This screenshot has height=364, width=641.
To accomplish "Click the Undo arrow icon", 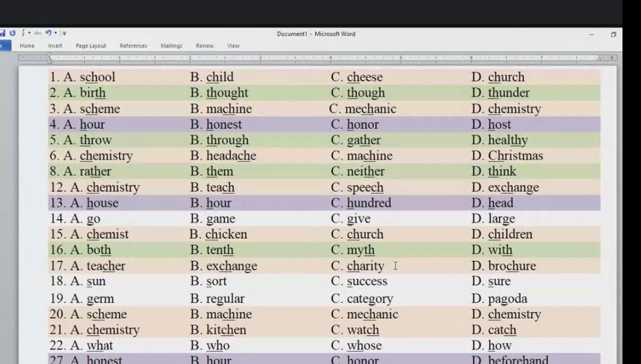I will click(49, 33).
